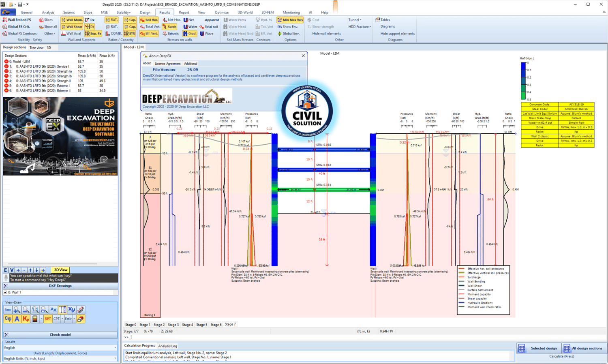
Task: Click the Total Vert. stress icon
Action: click(142, 27)
